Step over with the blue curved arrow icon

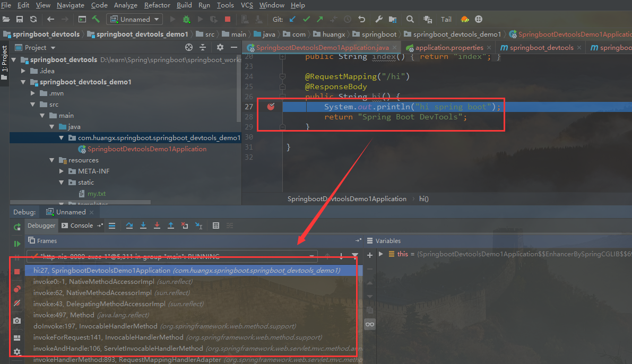click(x=129, y=226)
